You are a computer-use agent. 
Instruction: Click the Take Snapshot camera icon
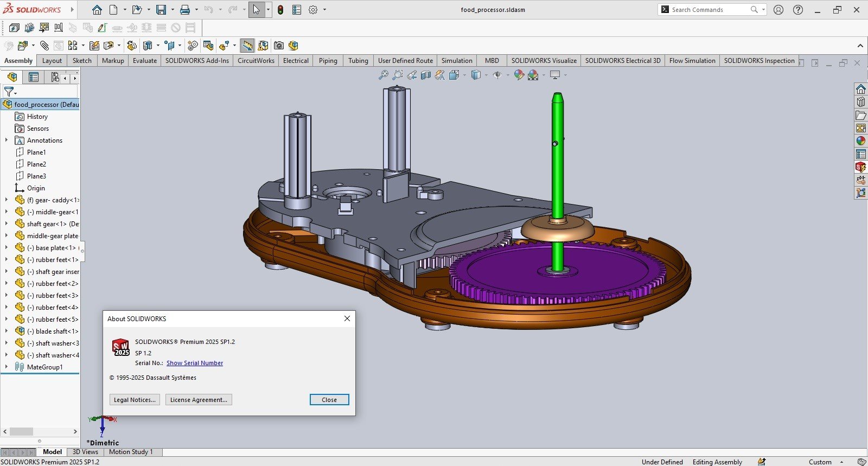(279, 46)
